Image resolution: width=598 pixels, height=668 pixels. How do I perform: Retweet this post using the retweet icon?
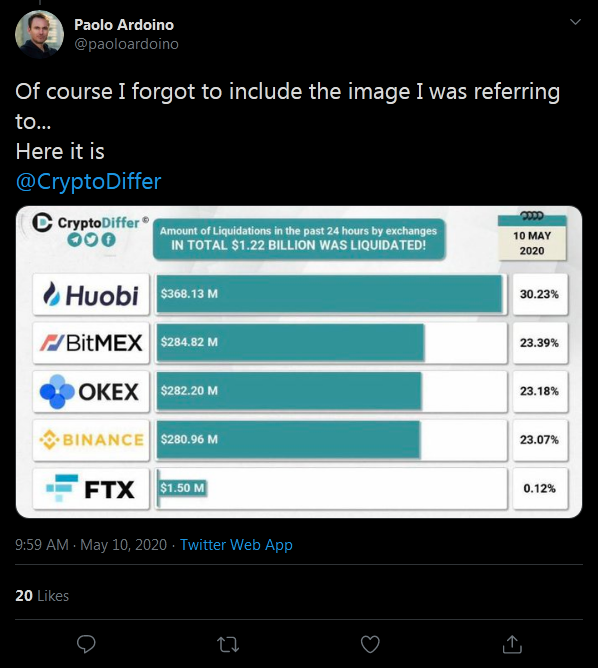[x=228, y=645]
